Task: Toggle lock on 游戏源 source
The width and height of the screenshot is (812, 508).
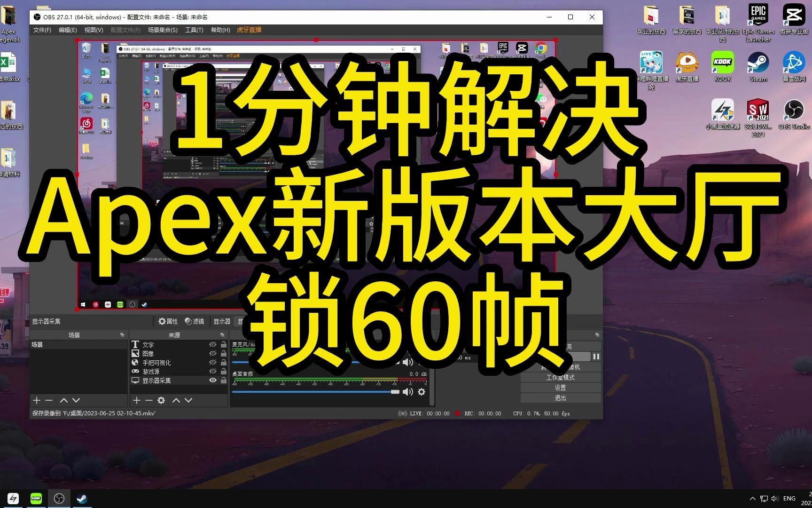Action: [224, 372]
